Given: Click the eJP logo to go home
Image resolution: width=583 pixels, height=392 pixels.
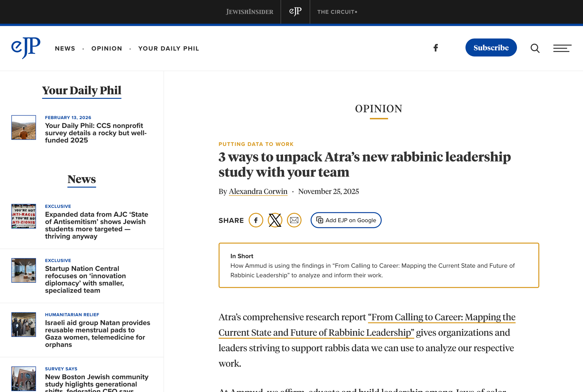Looking at the screenshot, I should coord(25,48).
